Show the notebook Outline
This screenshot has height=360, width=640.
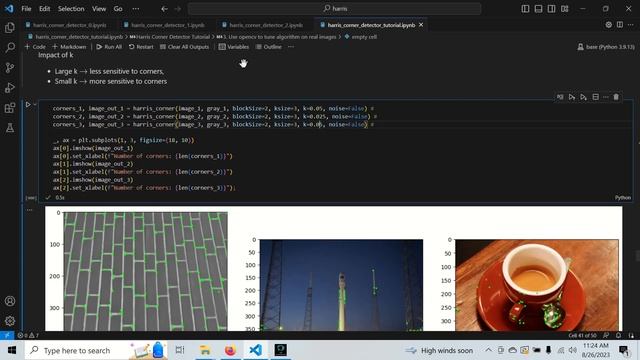[x=269, y=47]
